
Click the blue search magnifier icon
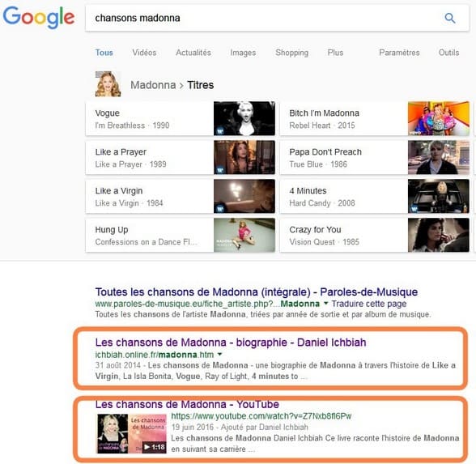point(449,18)
